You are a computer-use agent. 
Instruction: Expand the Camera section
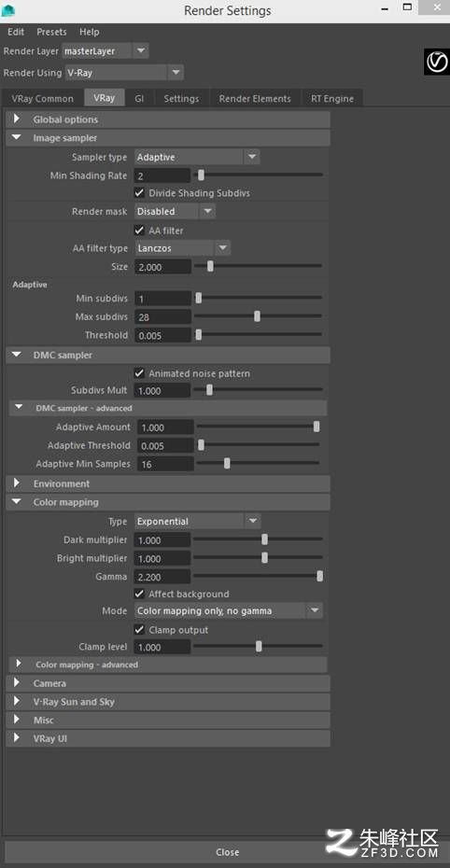tap(168, 683)
